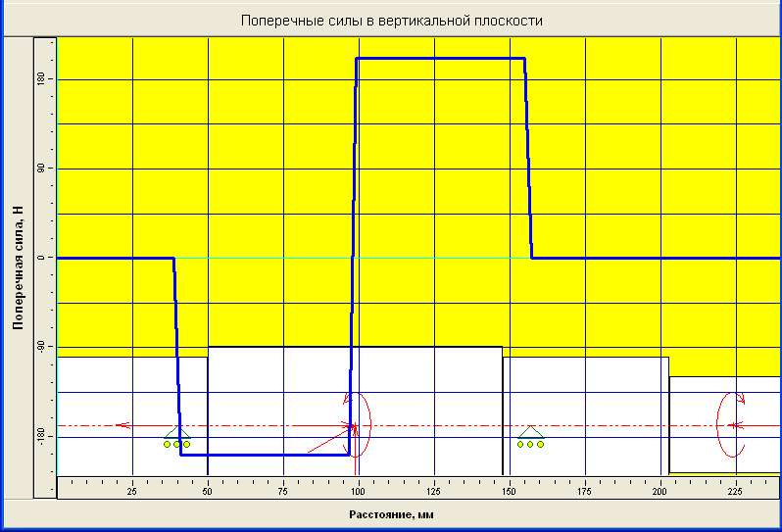Click the X-axis tick value 150
Screen dimensions: 782x532
click(x=509, y=492)
